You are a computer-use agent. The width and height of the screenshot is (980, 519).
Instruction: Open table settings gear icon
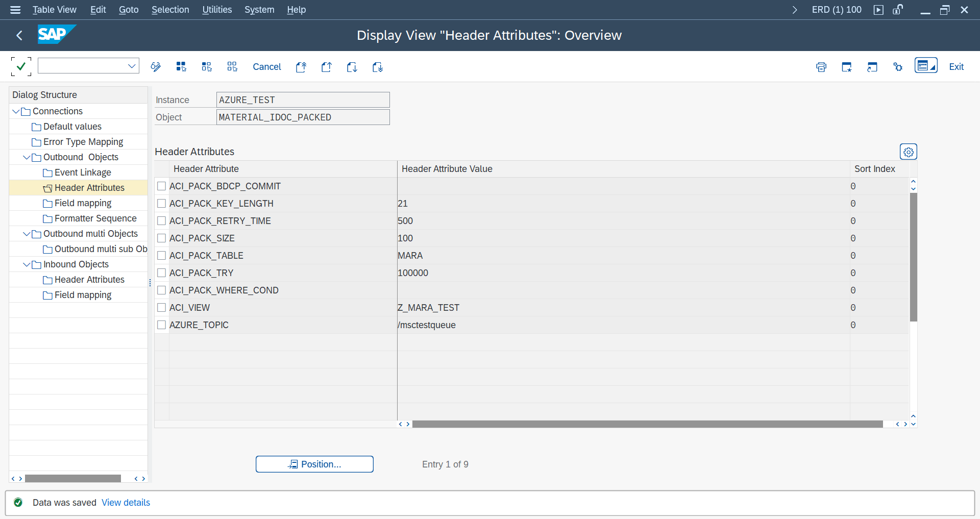909,152
